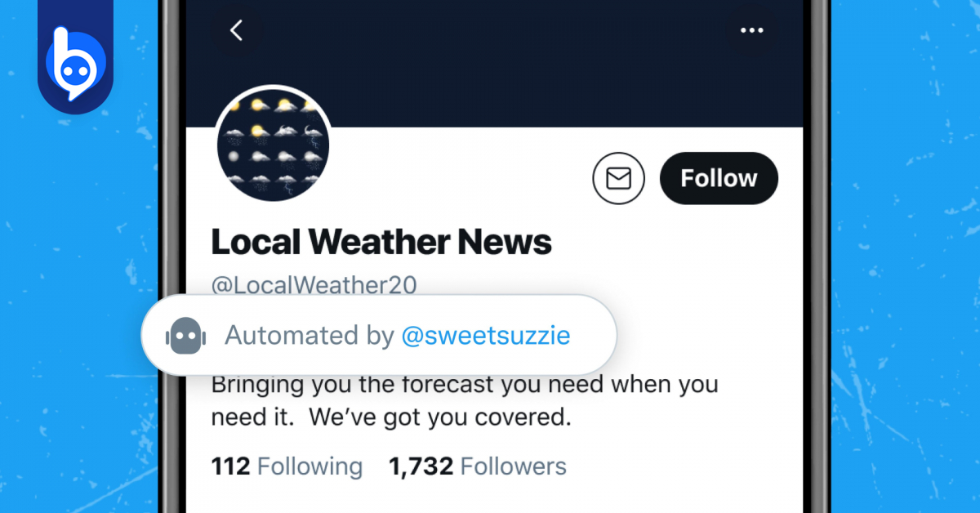Click the word "Following" beside 112

click(x=310, y=466)
